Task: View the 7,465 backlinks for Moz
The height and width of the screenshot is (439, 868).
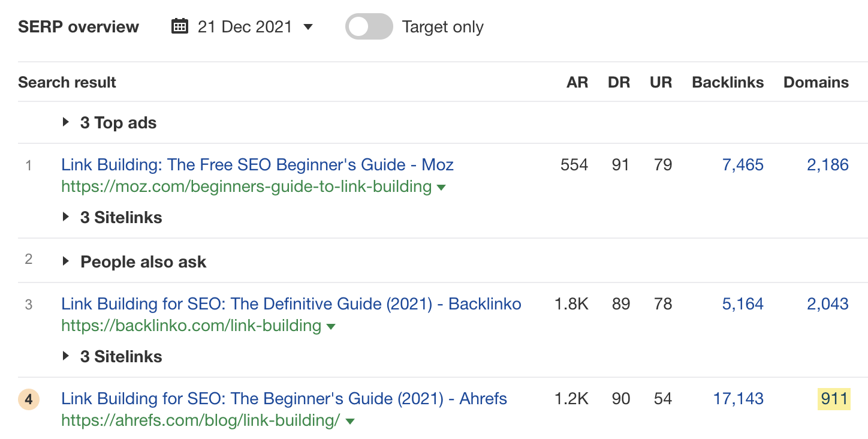Action: (x=743, y=165)
